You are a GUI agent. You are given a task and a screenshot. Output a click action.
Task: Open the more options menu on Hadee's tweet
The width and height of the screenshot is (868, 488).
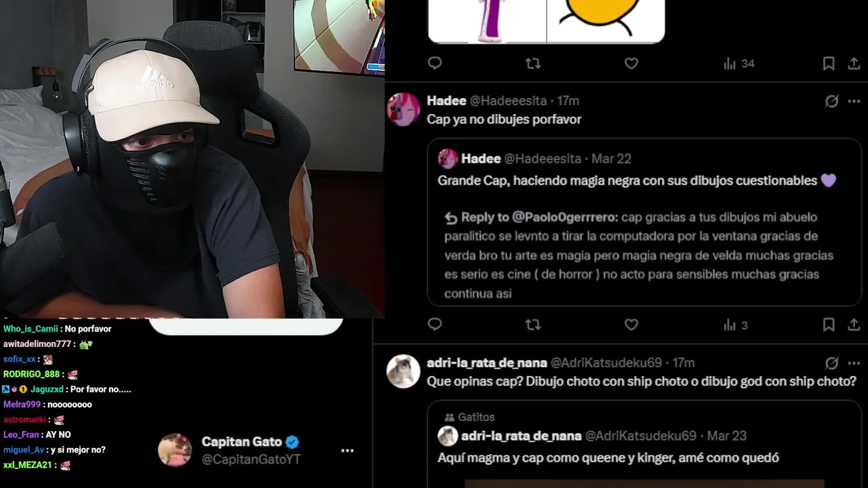[854, 101]
